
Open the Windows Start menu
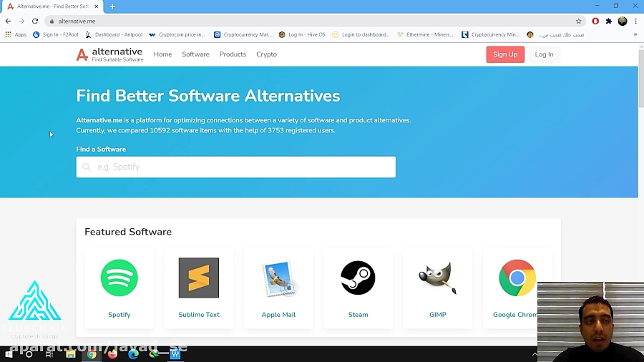[x=9, y=354]
